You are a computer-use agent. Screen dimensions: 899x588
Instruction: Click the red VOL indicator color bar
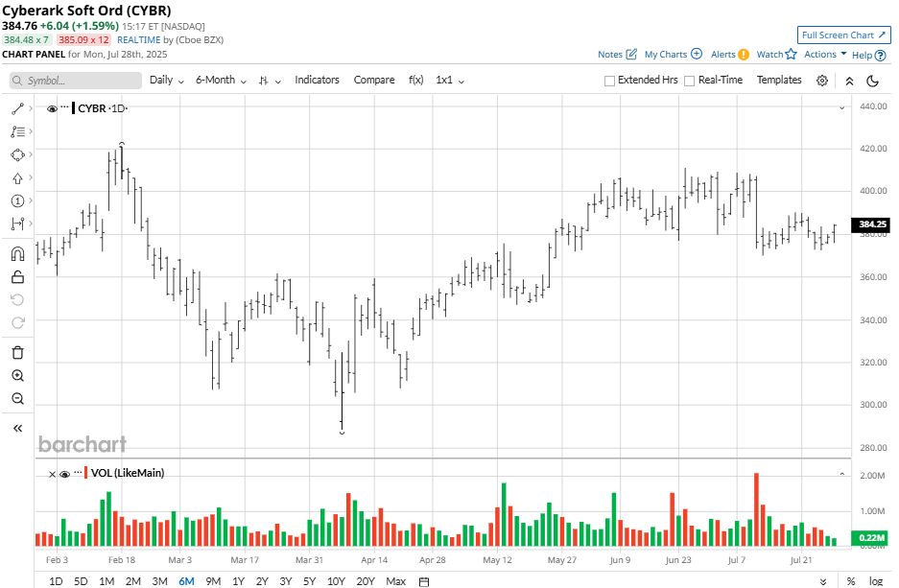tap(86, 473)
